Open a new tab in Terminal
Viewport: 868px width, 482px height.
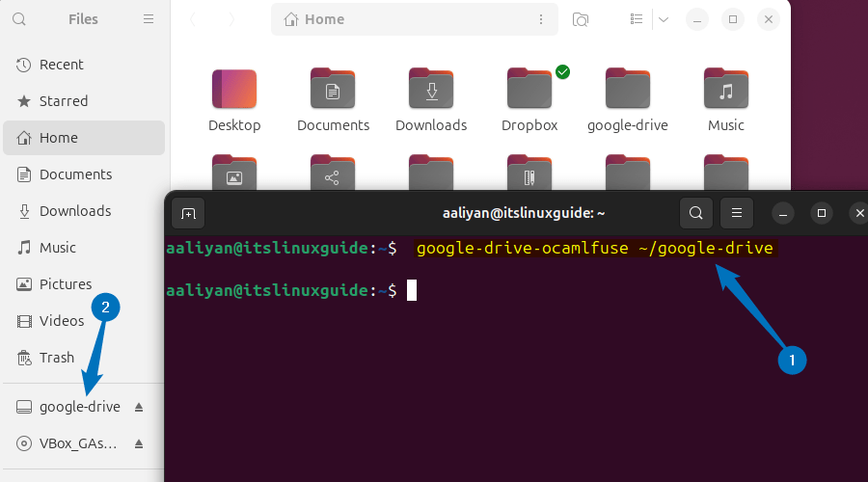[x=188, y=214]
